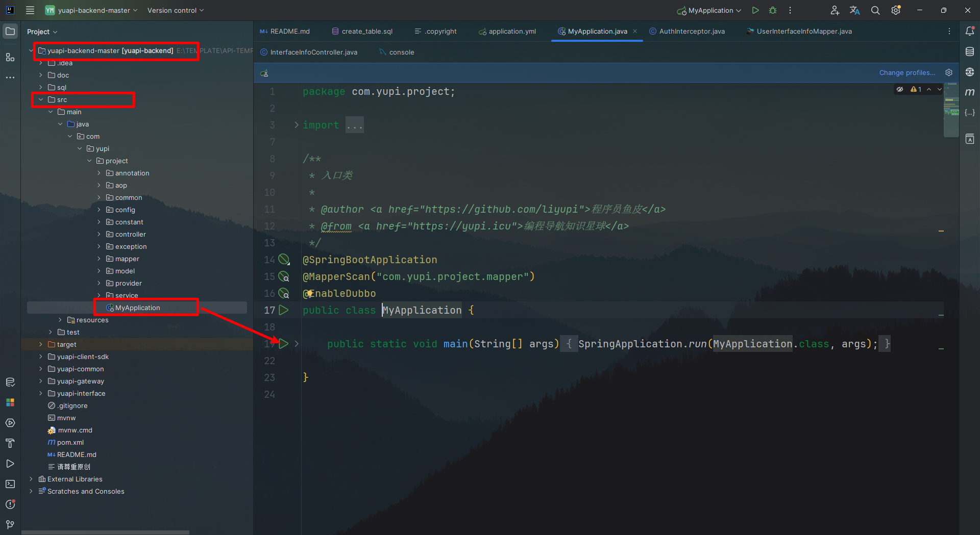Go to previous highlighted warning arrow

point(929,89)
